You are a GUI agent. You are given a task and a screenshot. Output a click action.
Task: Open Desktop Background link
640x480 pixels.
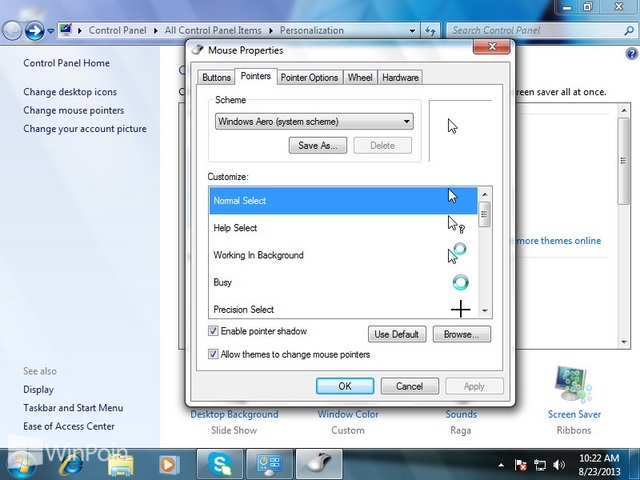point(234,414)
